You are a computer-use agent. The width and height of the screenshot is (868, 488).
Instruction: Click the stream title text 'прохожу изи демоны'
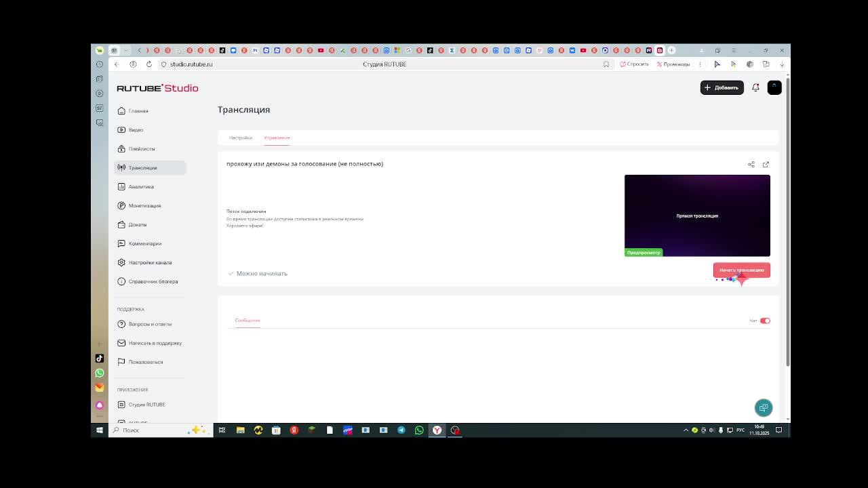coord(304,164)
